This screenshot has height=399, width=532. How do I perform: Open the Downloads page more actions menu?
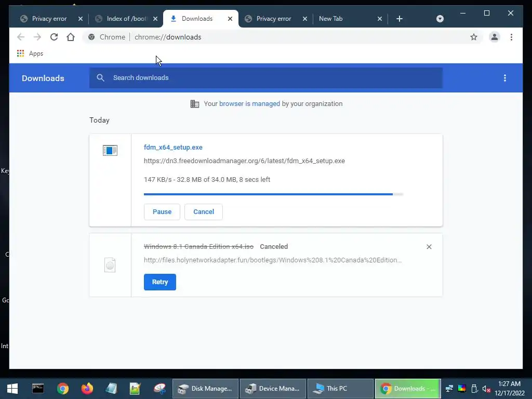tap(505, 78)
